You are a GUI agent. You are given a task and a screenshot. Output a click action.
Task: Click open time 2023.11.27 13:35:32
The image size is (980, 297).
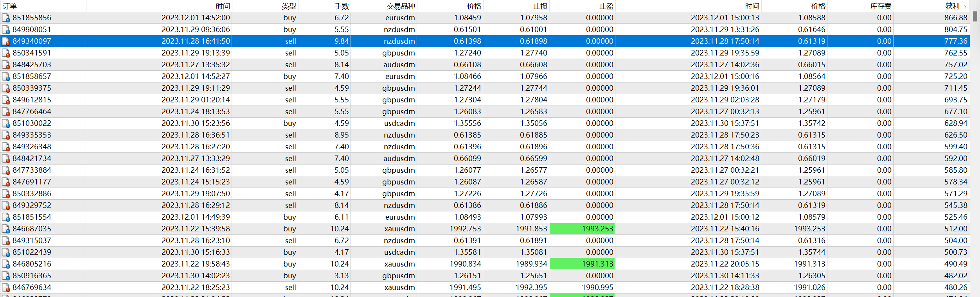click(x=196, y=65)
